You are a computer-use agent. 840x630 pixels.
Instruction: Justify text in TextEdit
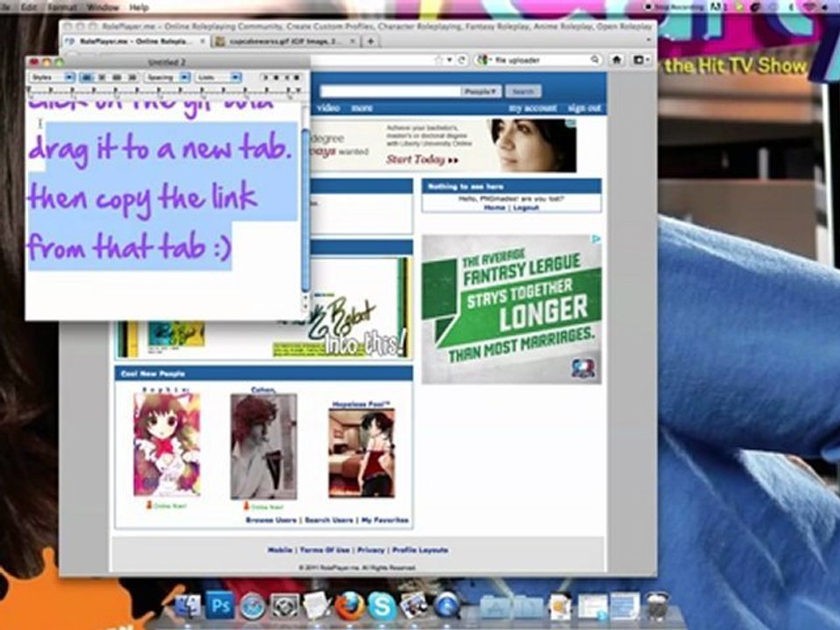click(116, 78)
